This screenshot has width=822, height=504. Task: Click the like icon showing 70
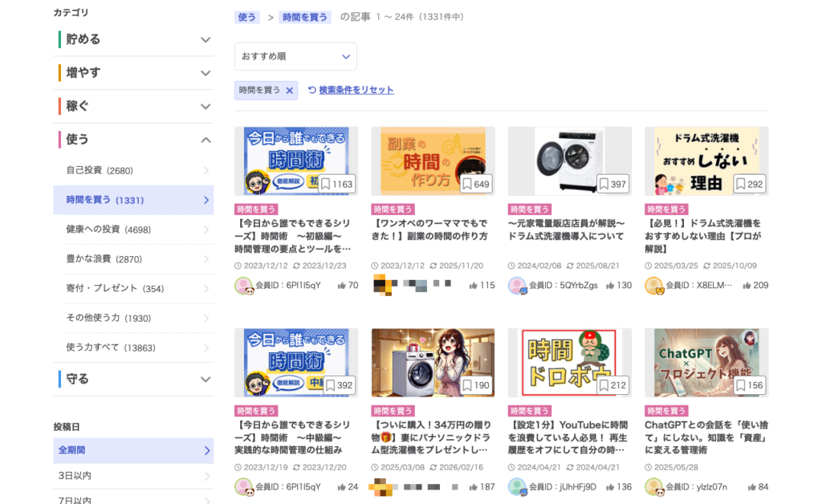click(x=341, y=286)
